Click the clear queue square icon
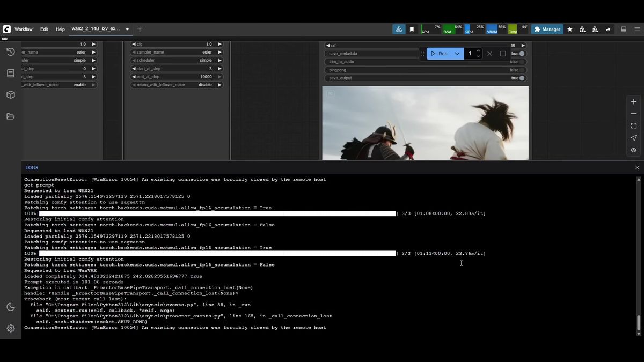This screenshot has width=644, height=362. click(503, 54)
